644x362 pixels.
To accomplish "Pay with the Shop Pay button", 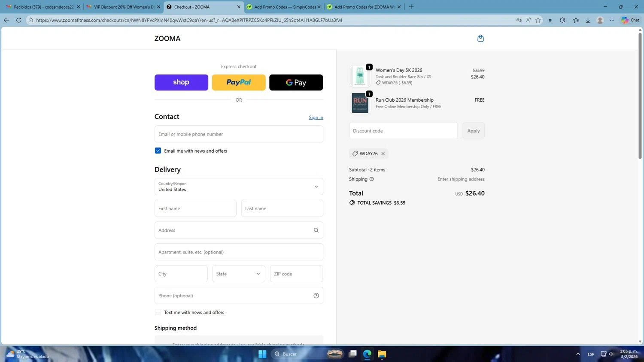I will tap(181, 82).
